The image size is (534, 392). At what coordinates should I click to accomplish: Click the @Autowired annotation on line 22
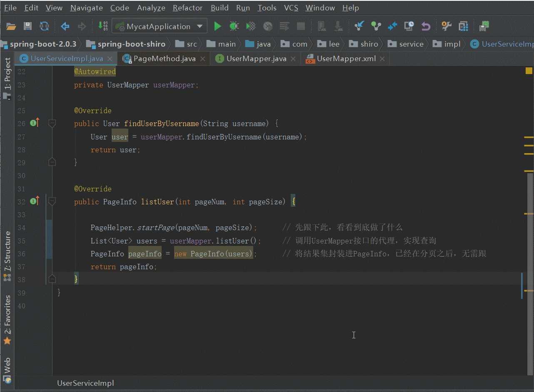(95, 72)
